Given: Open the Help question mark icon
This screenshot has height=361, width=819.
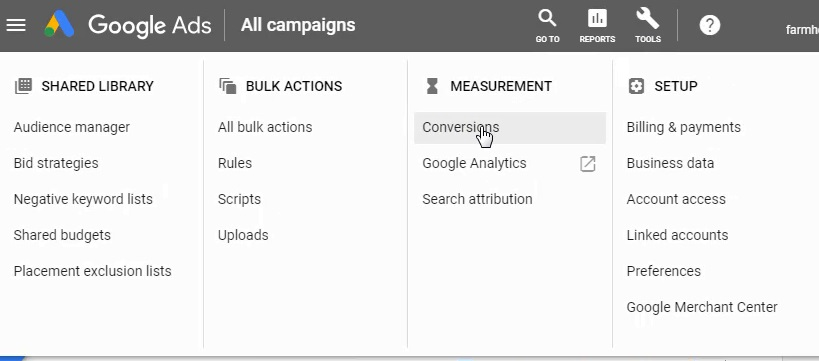Looking at the screenshot, I should click(710, 25).
